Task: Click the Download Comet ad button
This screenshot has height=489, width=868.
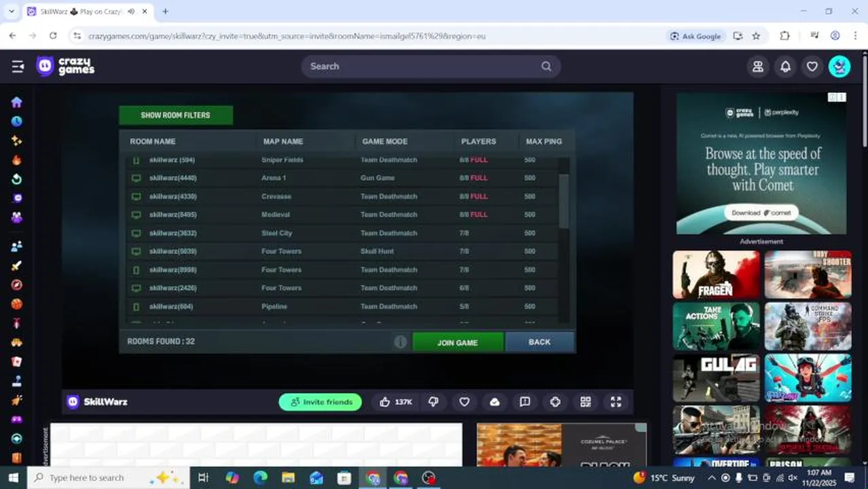Action: click(x=761, y=213)
